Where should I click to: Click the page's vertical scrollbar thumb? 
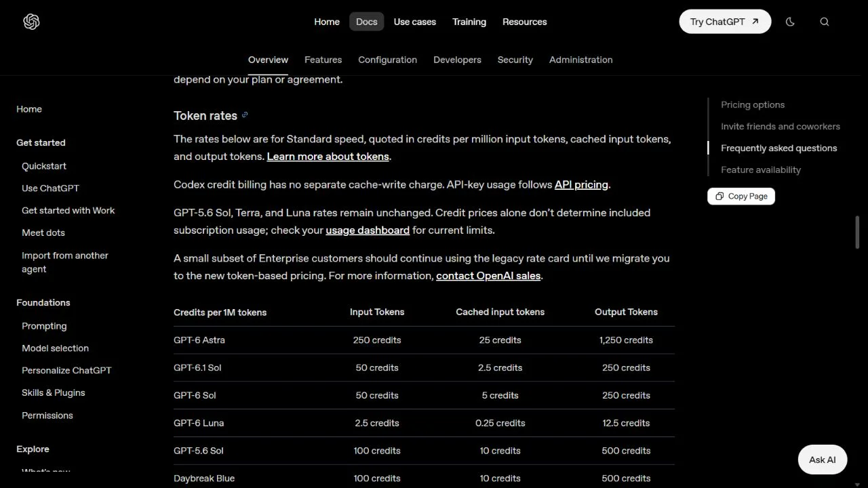coord(857,232)
